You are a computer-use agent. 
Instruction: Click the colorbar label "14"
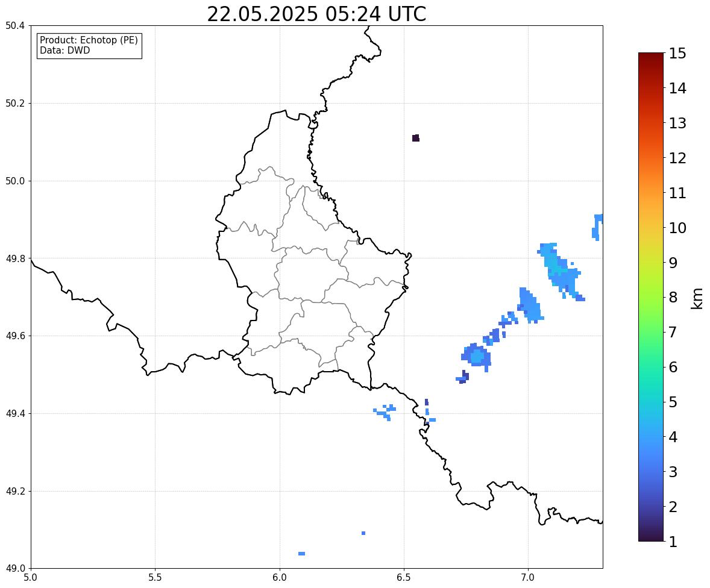point(677,89)
